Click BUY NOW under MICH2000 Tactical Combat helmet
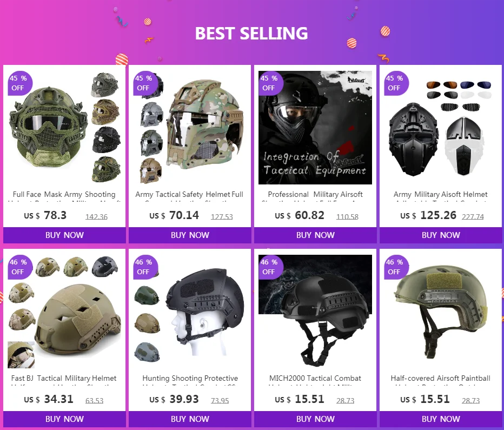The height and width of the screenshot is (430, 504). 315,419
